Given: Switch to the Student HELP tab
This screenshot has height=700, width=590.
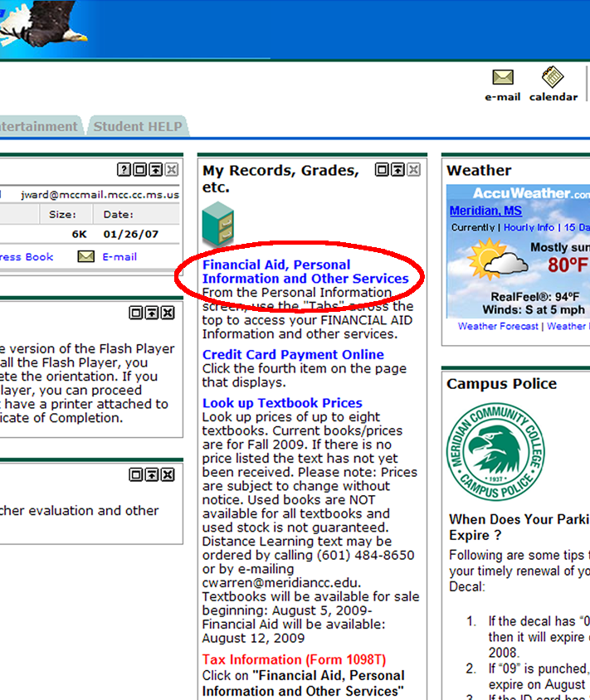Looking at the screenshot, I should (137, 127).
